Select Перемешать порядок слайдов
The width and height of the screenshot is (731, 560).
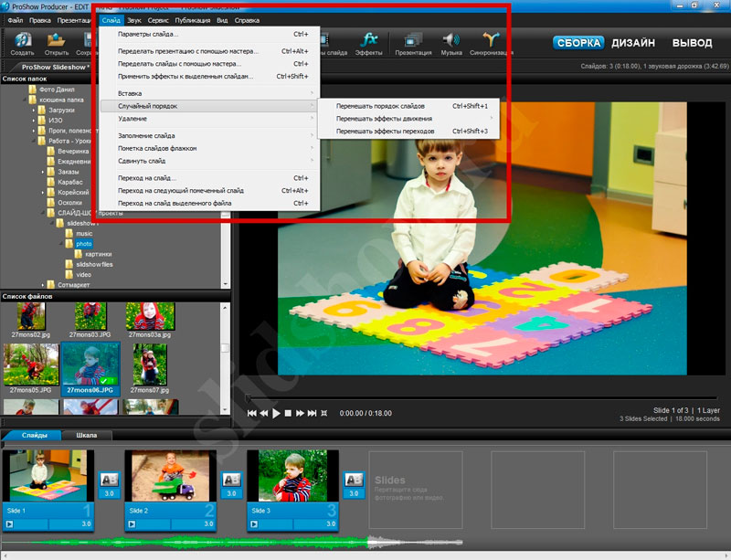point(408,106)
